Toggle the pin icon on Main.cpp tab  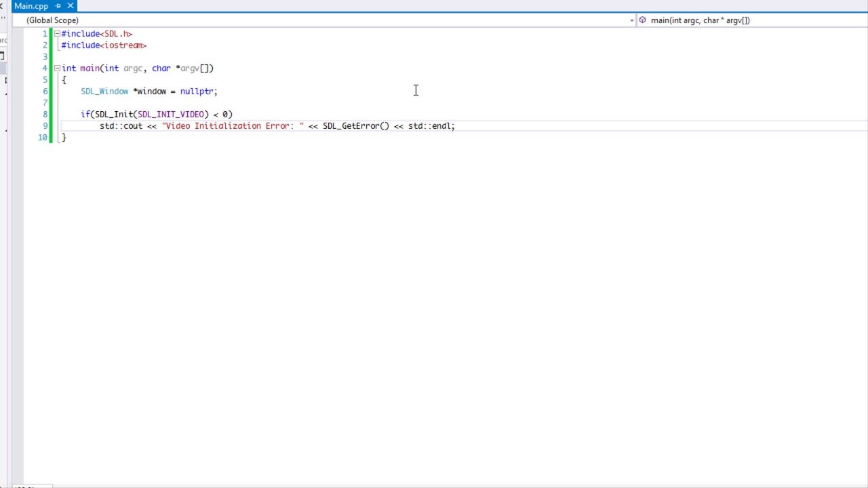tap(58, 5)
